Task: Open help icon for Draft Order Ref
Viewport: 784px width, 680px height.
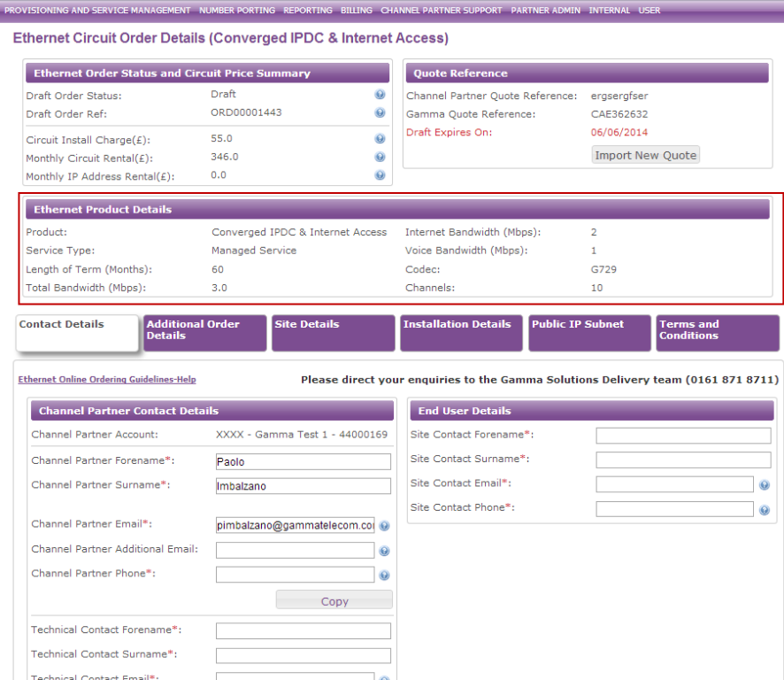Action: (380, 112)
